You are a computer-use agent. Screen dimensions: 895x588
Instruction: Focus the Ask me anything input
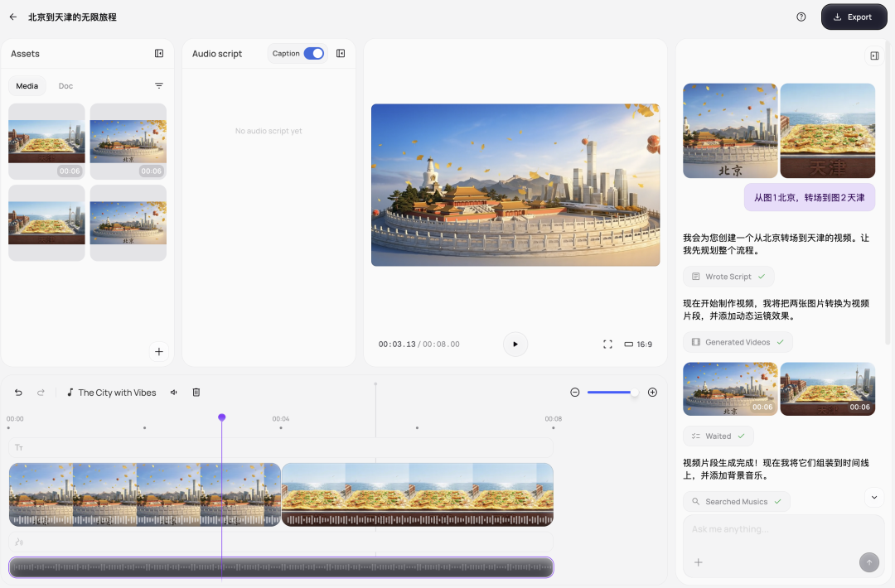[x=783, y=529]
